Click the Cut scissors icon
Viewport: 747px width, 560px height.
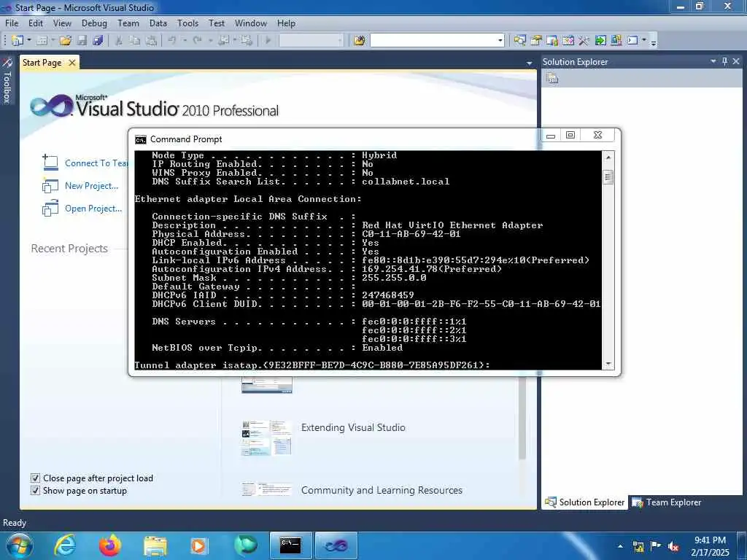(119, 41)
